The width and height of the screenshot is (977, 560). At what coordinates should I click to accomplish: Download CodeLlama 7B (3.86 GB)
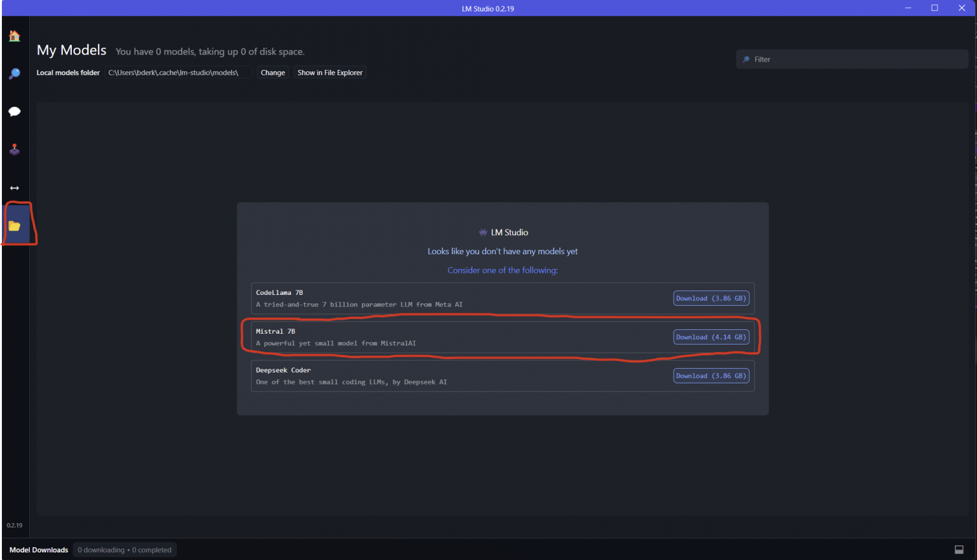(710, 298)
